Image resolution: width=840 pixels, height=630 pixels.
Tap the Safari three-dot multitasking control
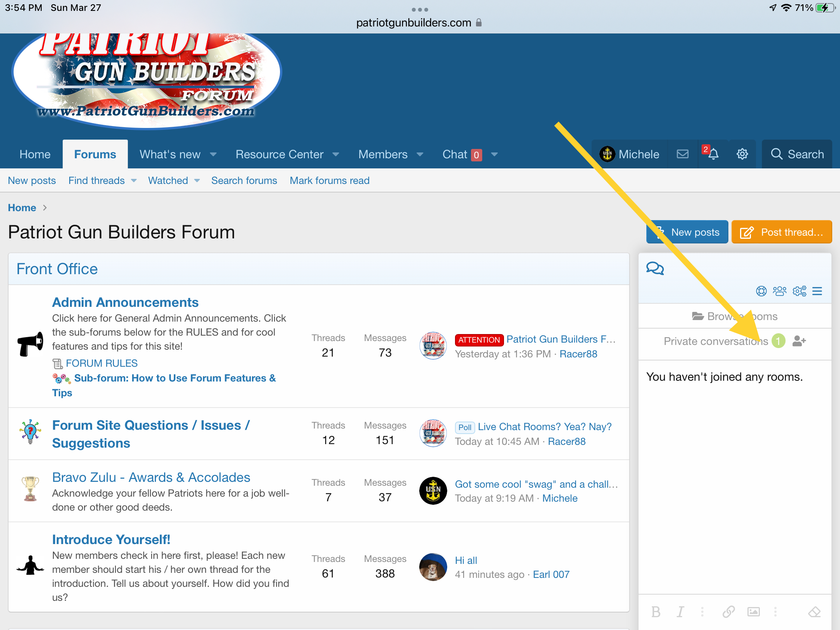tap(420, 9)
